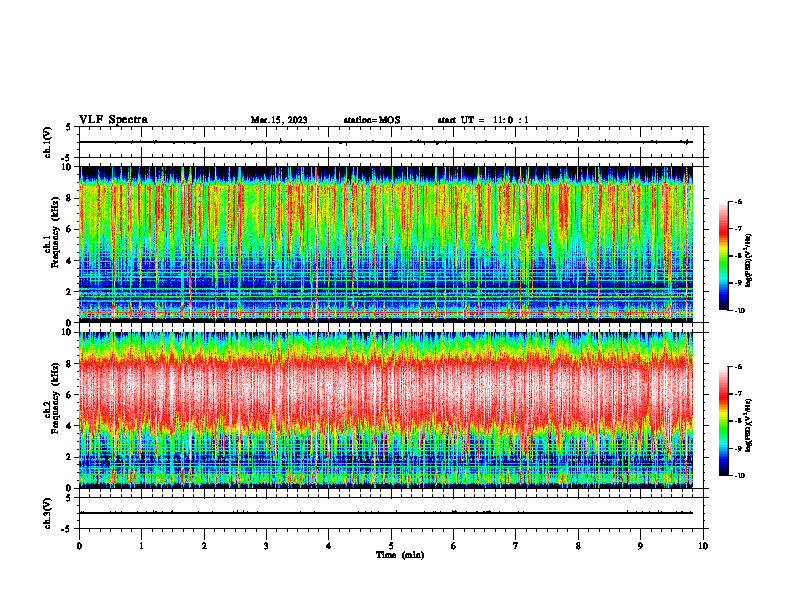Image resolution: width=792 pixels, height=612 pixels.
Task: Click the "-6" label on ch.2 color scale
Action: coord(738,367)
